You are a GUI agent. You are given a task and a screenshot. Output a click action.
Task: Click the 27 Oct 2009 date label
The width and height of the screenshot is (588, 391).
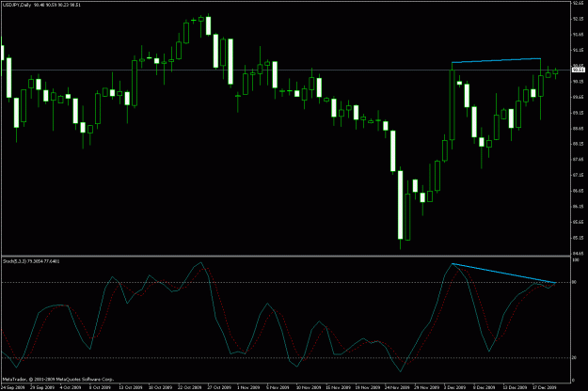(220, 387)
